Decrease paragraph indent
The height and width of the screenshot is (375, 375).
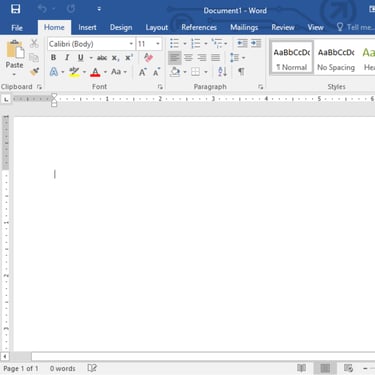[242, 43]
